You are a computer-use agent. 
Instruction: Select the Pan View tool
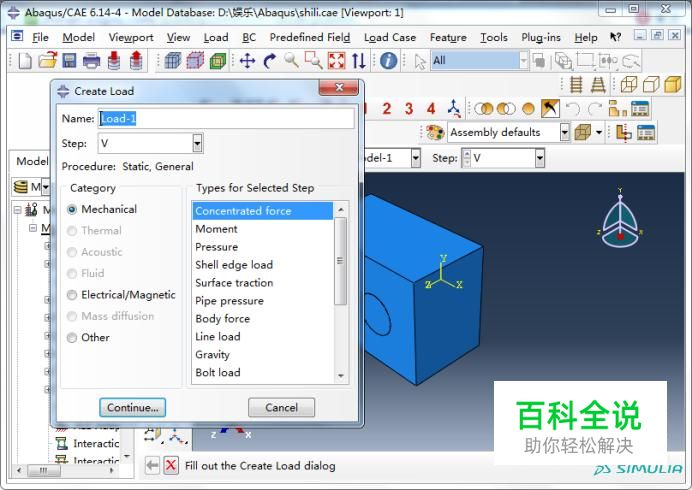248,60
